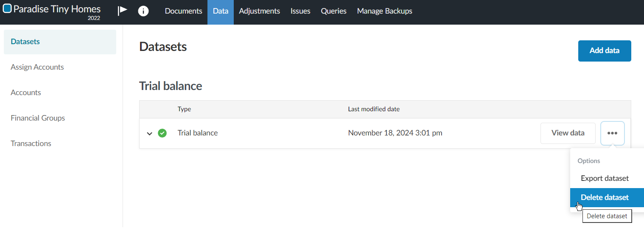Click the Add data button
The width and height of the screenshot is (644, 228).
tap(604, 51)
